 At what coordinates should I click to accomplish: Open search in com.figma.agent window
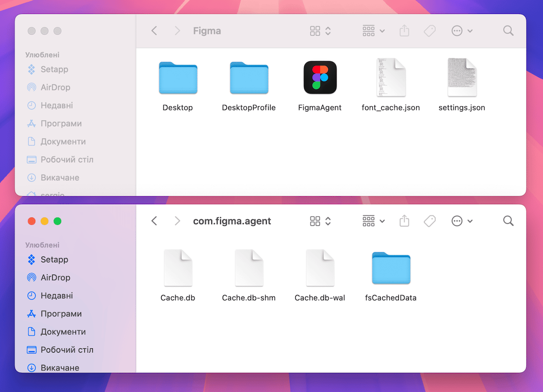(508, 221)
